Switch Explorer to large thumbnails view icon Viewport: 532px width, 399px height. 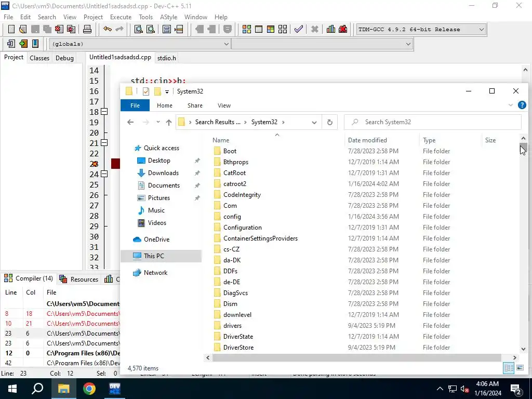click(520, 368)
